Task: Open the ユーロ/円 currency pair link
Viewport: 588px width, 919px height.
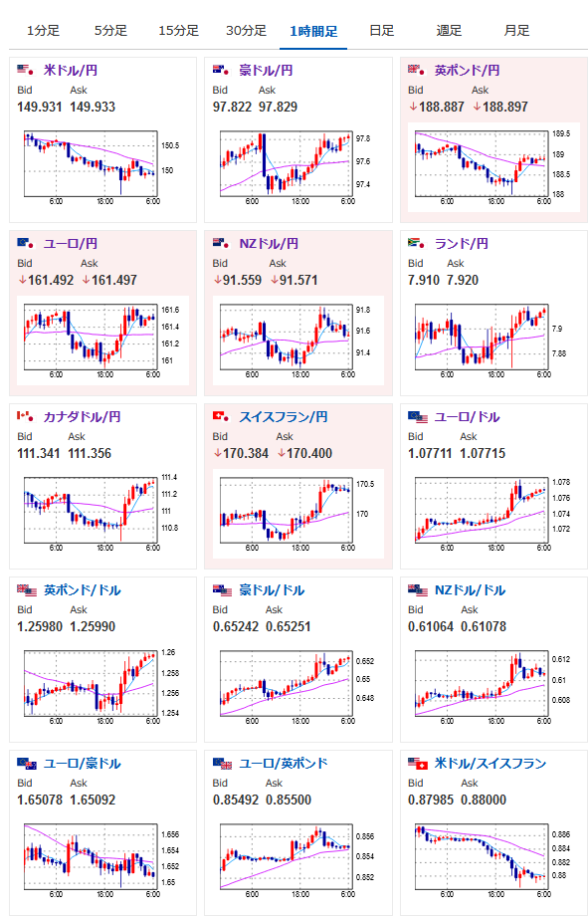Action: tap(71, 243)
